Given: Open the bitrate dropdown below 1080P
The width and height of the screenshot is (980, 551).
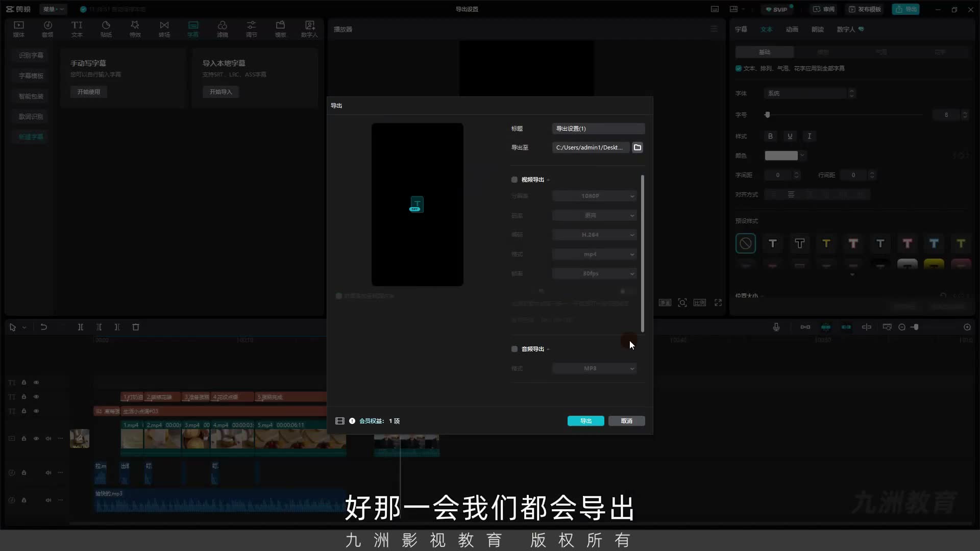Looking at the screenshot, I should [x=595, y=215].
